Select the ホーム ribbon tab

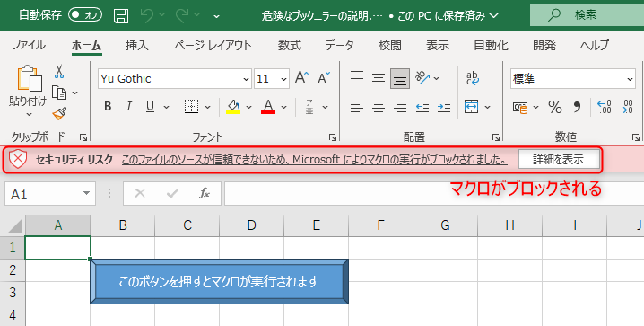tap(86, 45)
